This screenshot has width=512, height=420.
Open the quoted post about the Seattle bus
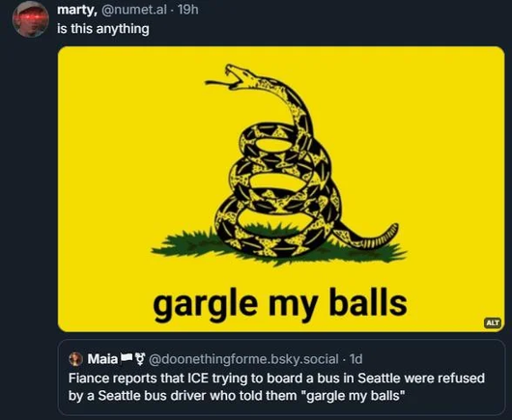tap(281, 378)
